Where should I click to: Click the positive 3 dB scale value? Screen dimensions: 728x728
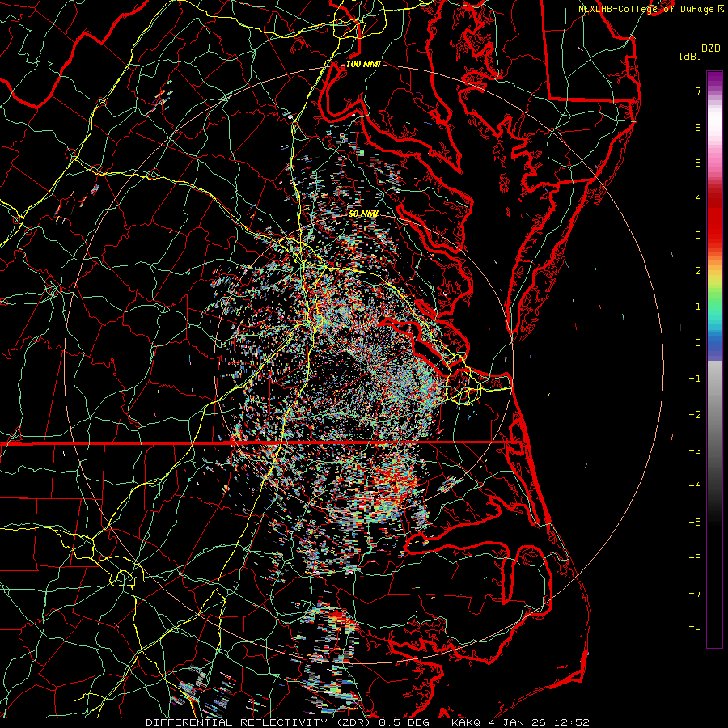(698, 235)
